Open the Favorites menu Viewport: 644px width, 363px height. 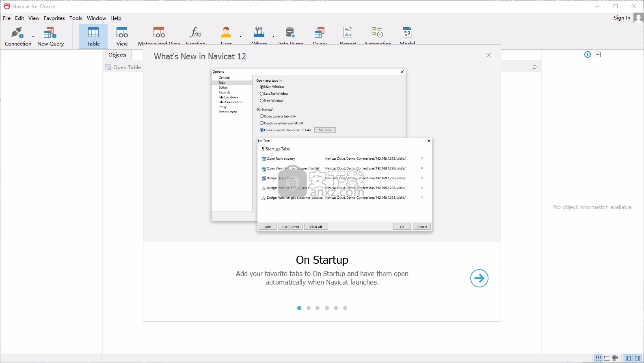click(54, 18)
